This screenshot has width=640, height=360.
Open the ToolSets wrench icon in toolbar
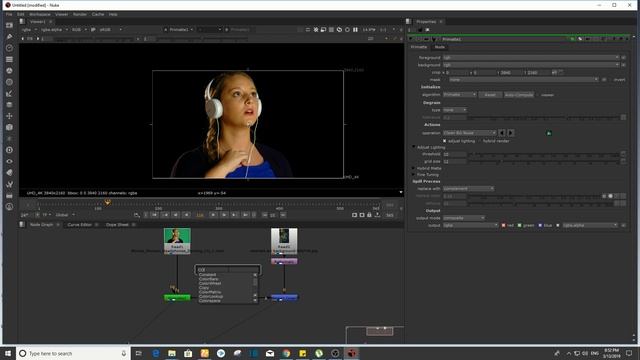pos(9,184)
